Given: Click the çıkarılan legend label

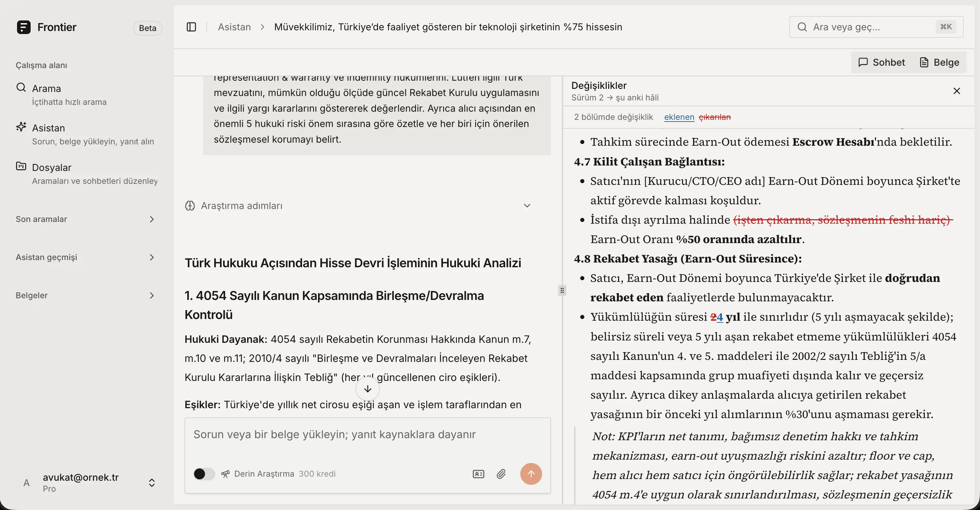Looking at the screenshot, I should (715, 117).
